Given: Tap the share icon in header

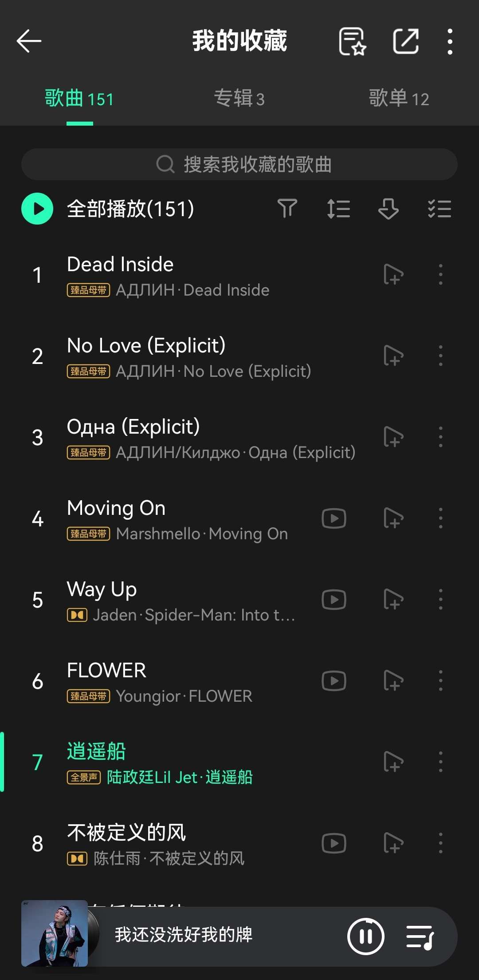Looking at the screenshot, I should (406, 41).
